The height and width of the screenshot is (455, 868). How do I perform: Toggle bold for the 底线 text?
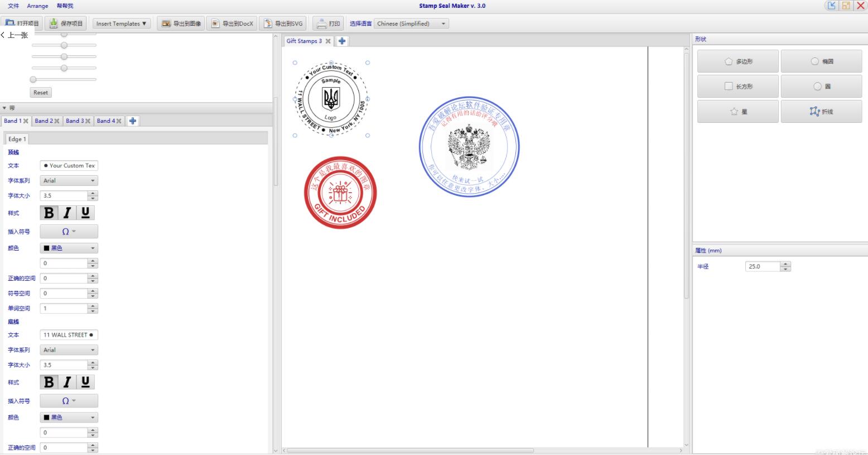pos(49,382)
